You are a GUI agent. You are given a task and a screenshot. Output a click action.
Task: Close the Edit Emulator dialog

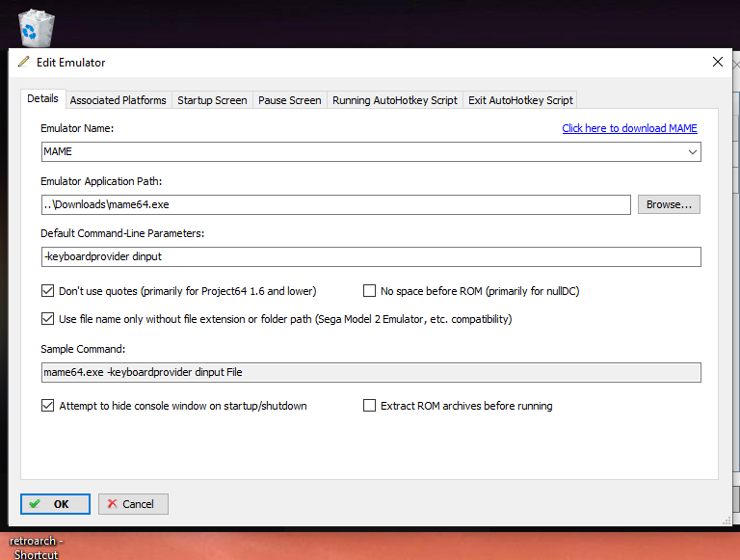[717, 62]
